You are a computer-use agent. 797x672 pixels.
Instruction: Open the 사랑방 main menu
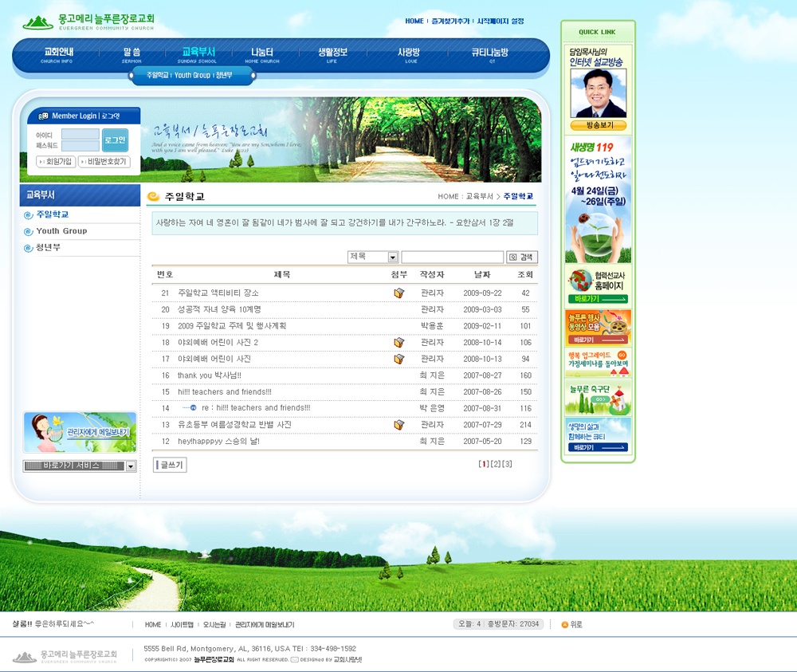point(408,54)
